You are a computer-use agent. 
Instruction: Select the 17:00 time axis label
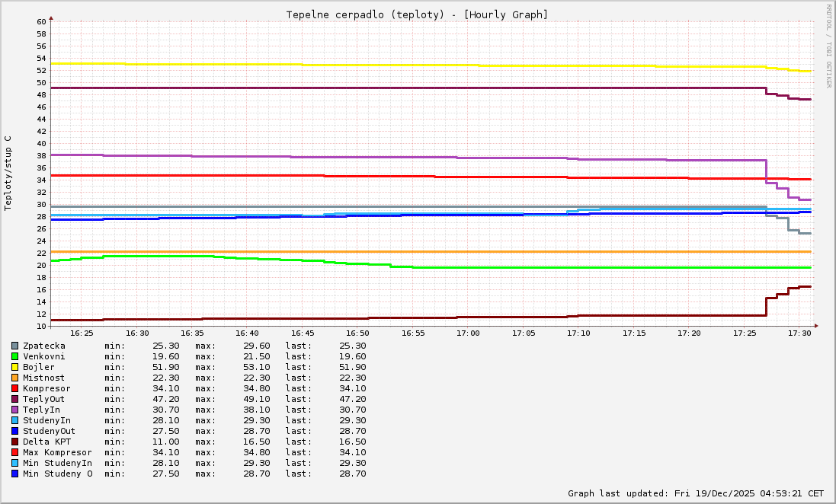(x=468, y=333)
